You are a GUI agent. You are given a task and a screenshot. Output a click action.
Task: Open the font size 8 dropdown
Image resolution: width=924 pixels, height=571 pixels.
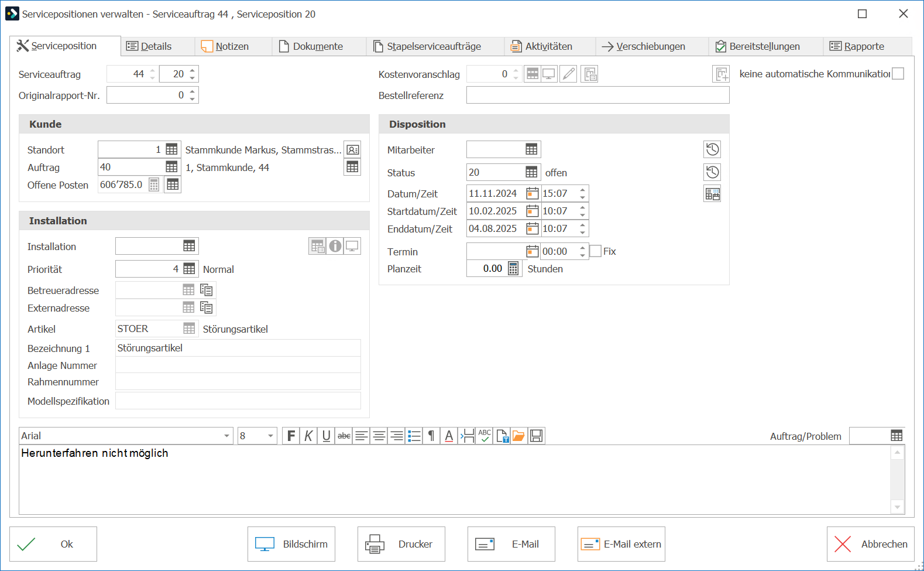pyautogui.click(x=270, y=436)
